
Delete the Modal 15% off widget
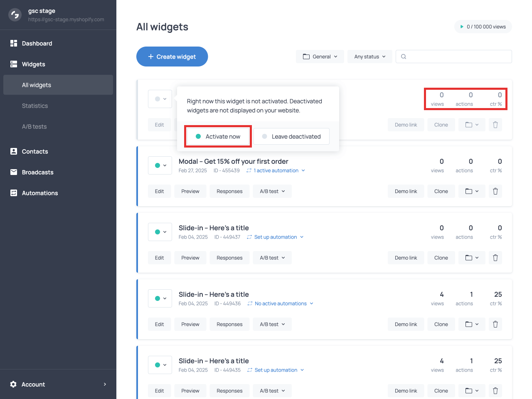point(495,191)
